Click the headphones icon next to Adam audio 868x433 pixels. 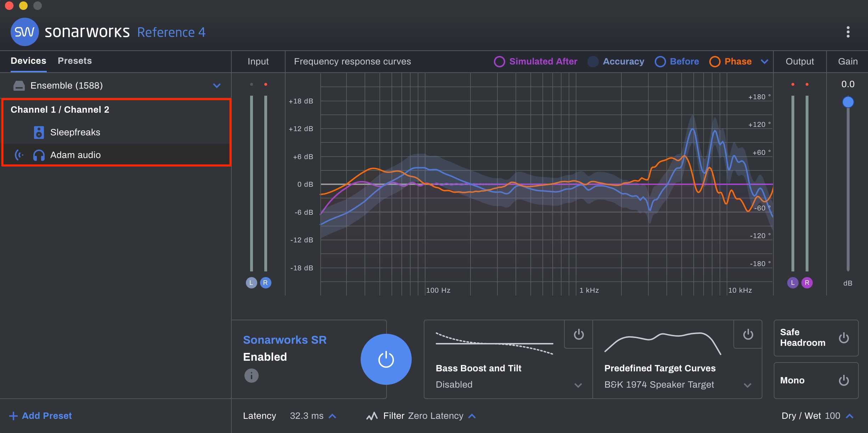pos(39,155)
